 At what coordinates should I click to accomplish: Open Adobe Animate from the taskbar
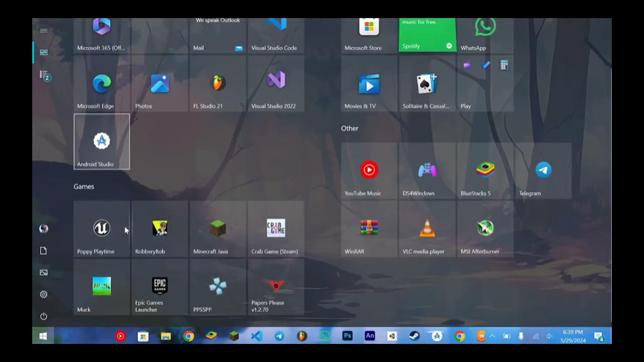point(370,336)
